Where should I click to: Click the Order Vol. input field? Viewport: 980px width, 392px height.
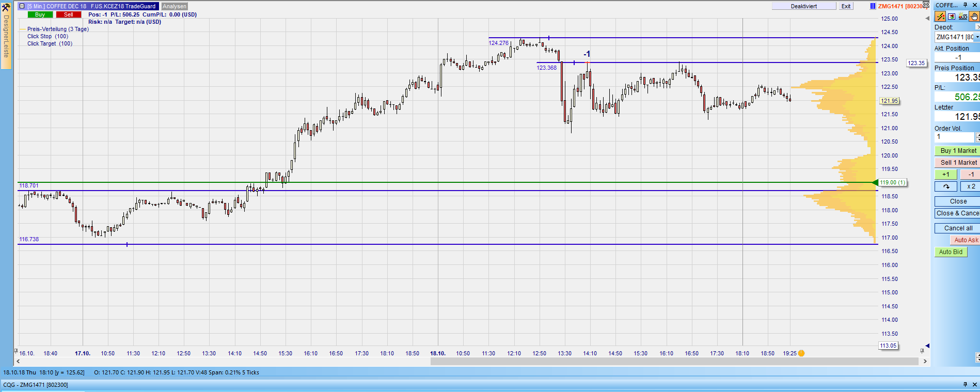(954, 137)
